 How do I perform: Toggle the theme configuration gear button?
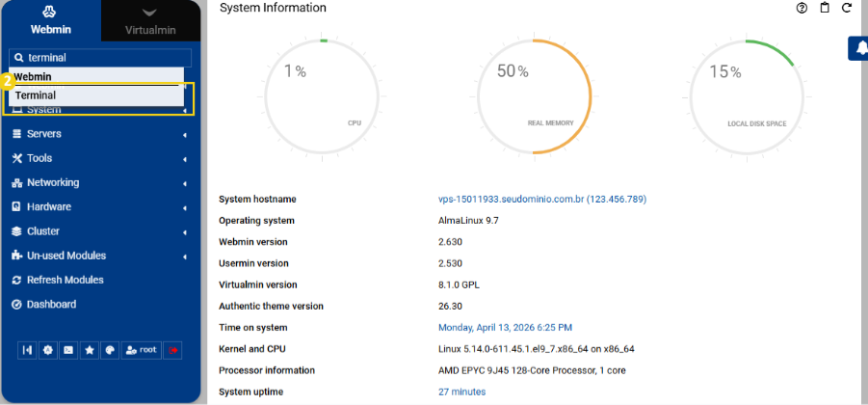[47, 350]
